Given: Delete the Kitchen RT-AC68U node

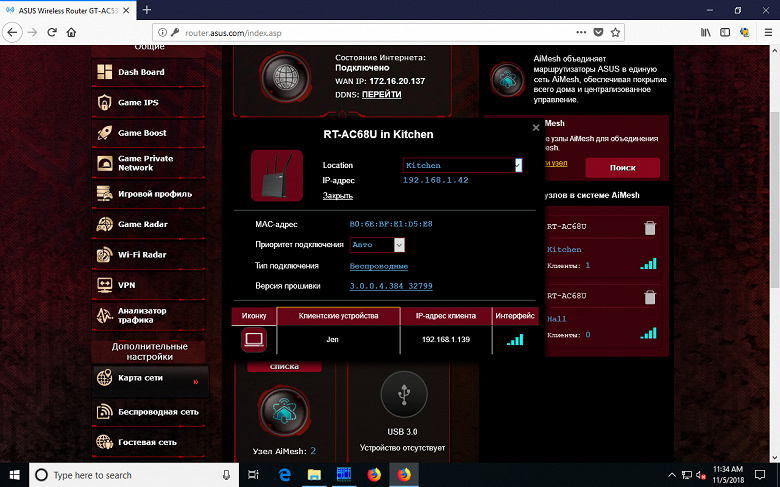Looking at the screenshot, I should click(x=650, y=228).
